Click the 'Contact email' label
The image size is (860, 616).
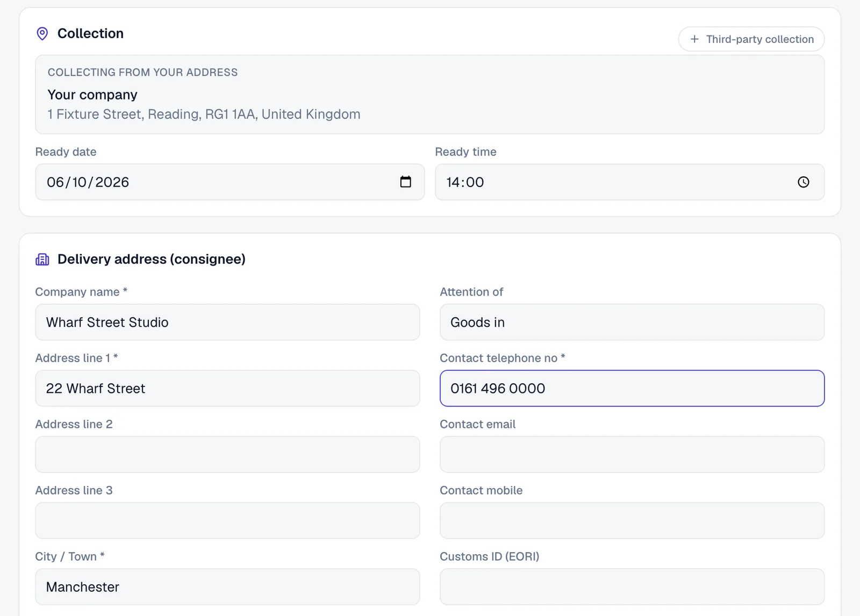coord(477,424)
